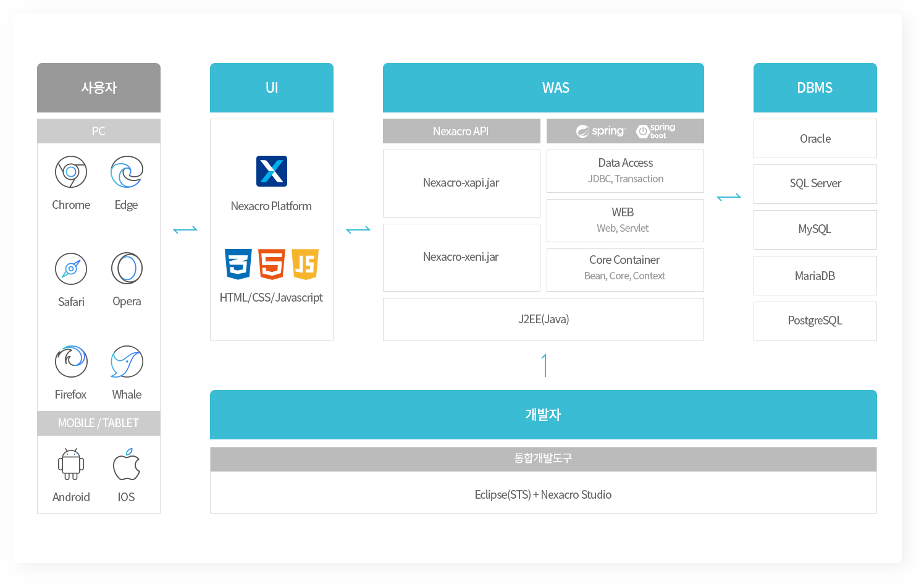Click the Chrome browser icon
Image resolution: width=924 pixels, height=584 pixels.
coord(71,172)
